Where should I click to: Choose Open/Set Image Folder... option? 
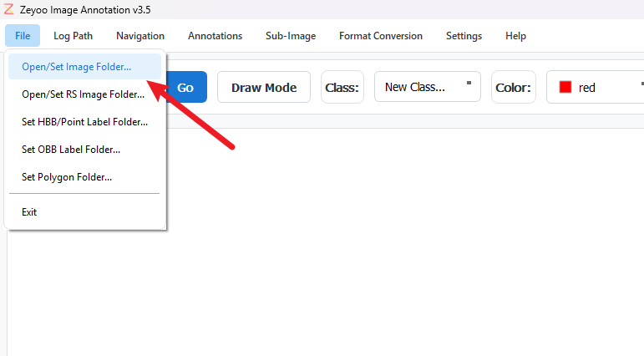84,67
